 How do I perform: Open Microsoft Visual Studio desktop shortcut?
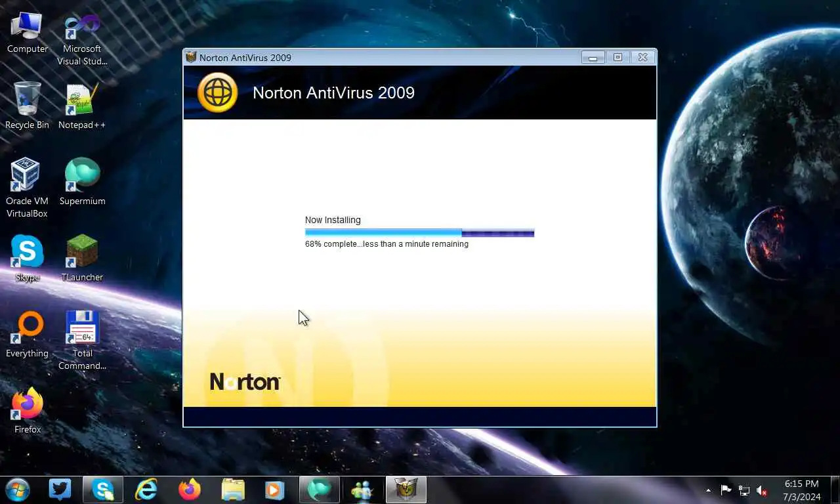pos(82,39)
